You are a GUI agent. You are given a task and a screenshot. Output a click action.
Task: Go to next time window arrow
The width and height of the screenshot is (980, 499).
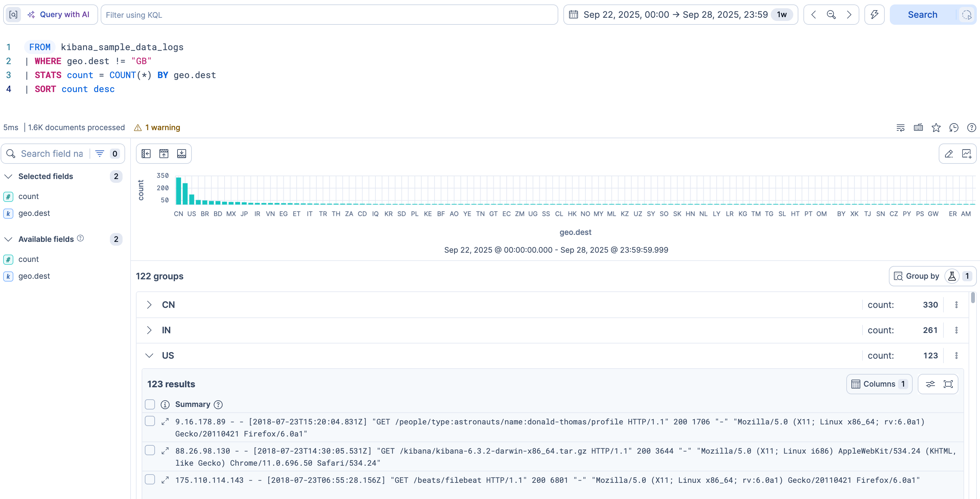point(849,15)
